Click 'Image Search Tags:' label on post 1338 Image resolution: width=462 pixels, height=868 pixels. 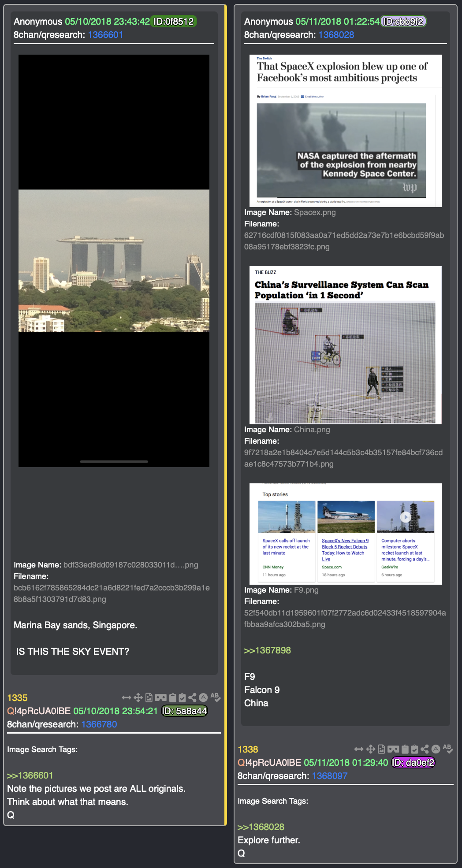tap(273, 801)
